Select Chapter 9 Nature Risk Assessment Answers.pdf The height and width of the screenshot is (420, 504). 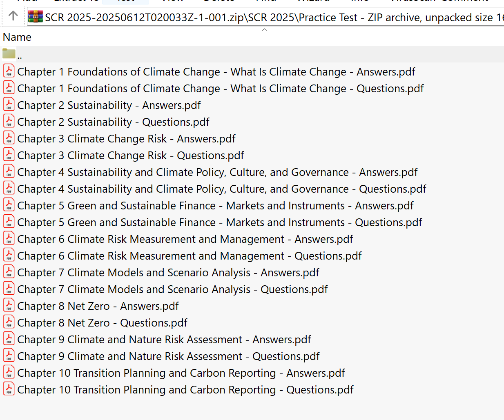[164, 340]
